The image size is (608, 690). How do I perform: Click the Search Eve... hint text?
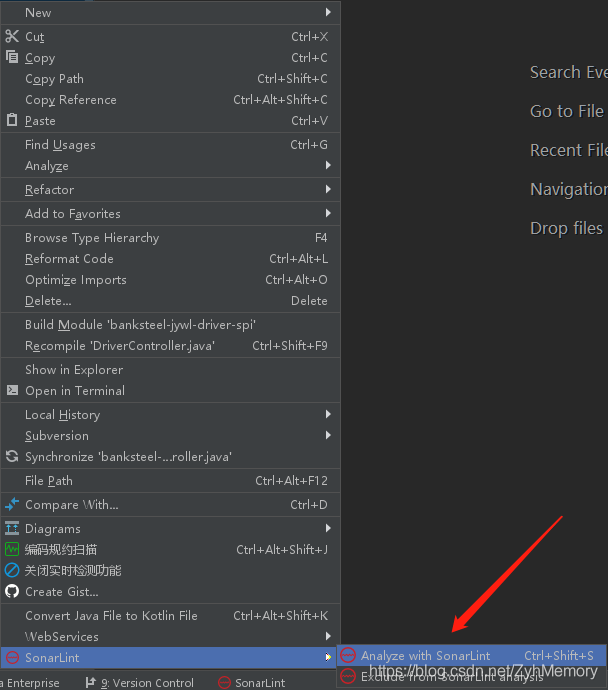[569, 72]
